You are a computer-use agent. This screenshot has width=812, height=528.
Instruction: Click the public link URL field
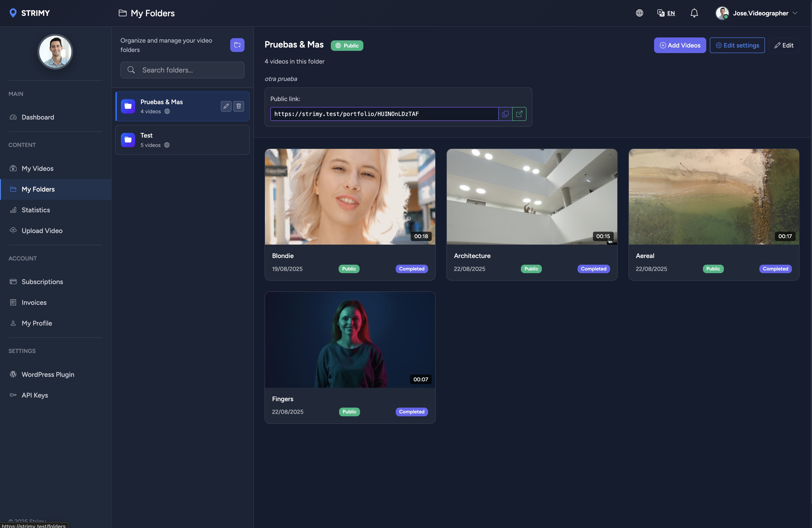[x=384, y=114]
